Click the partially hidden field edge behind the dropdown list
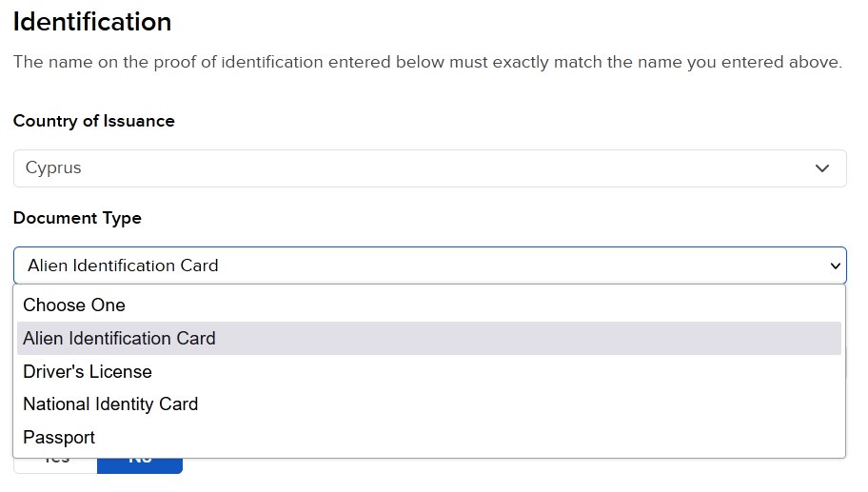 coord(844,366)
